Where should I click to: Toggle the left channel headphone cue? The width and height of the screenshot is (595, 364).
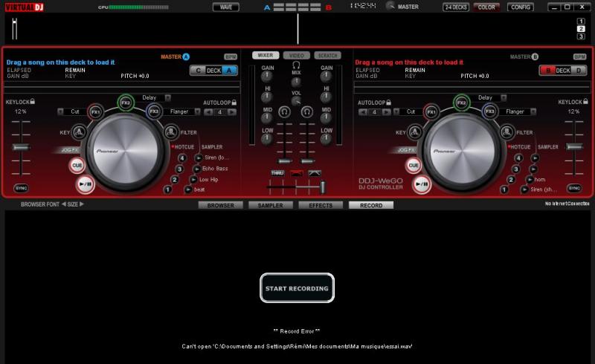[284, 111]
